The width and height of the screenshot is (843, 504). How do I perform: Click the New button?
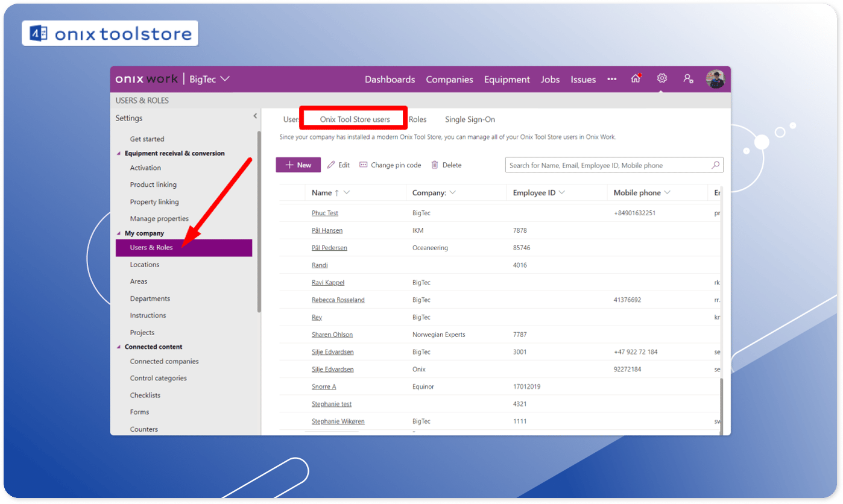click(x=298, y=165)
